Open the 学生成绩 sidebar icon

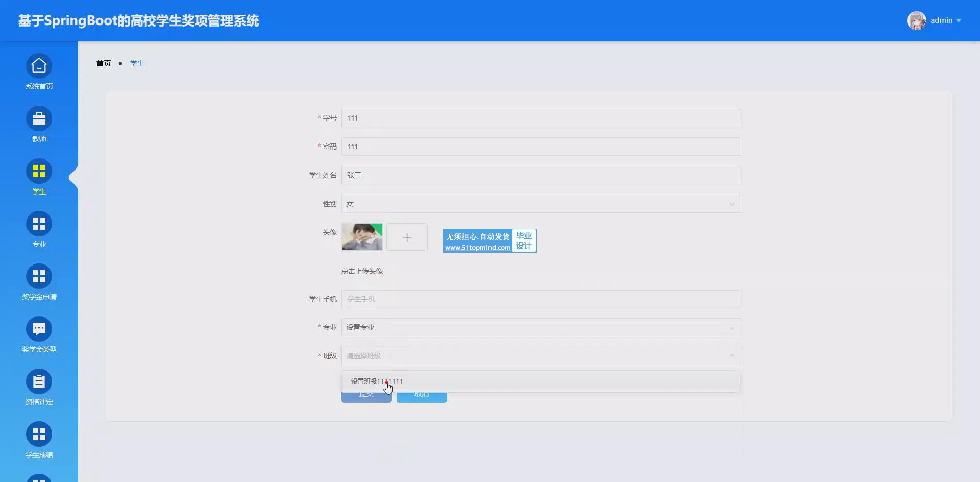tap(39, 435)
